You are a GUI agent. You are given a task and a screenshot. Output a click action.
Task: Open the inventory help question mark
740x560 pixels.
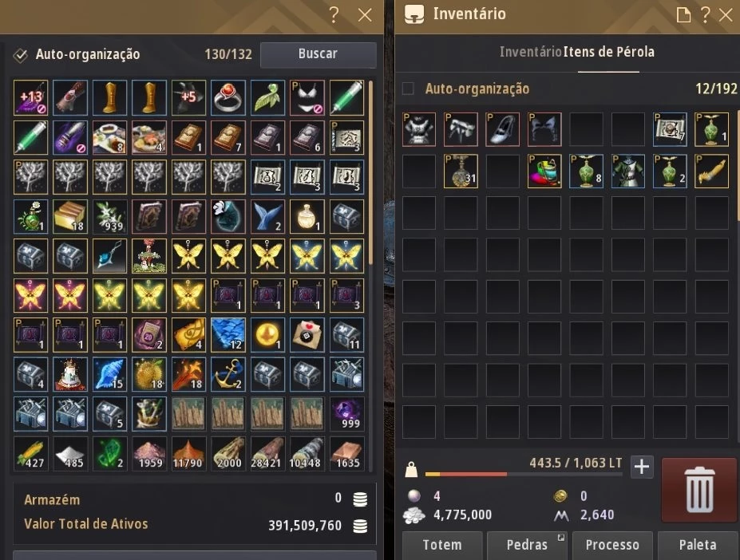(x=705, y=14)
